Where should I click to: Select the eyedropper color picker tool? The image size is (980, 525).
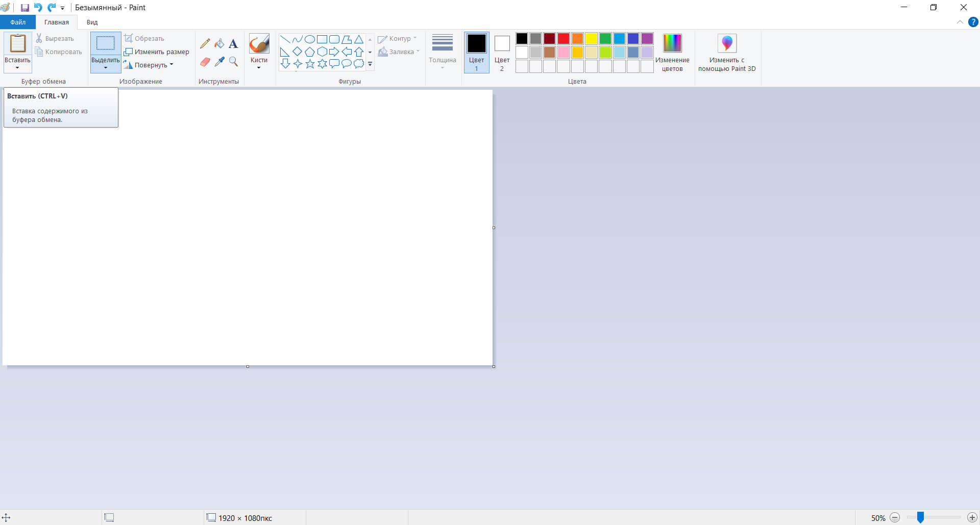point(219,62)
